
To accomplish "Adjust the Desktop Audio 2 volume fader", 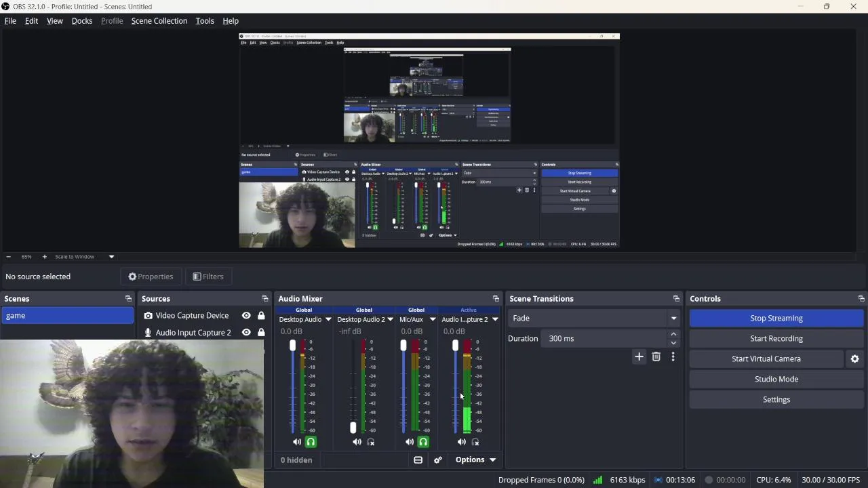I will (353, 428).
